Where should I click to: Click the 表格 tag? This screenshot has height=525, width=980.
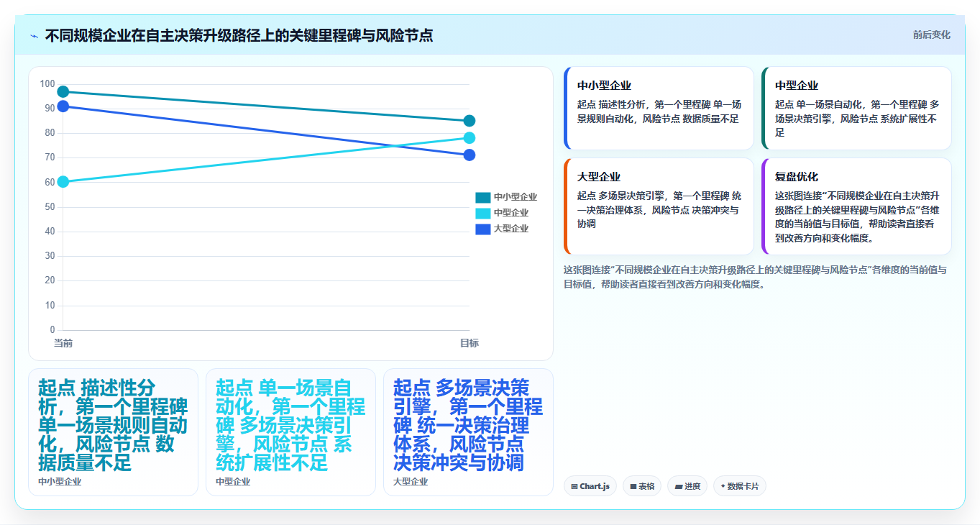point(642,486)
